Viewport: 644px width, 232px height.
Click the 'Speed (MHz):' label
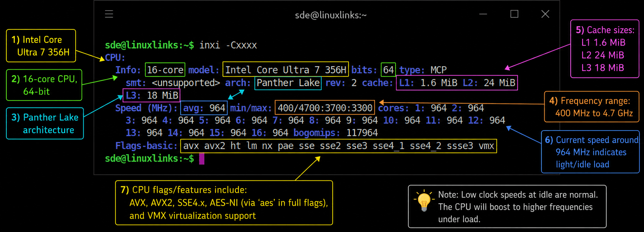click(146, 108)
